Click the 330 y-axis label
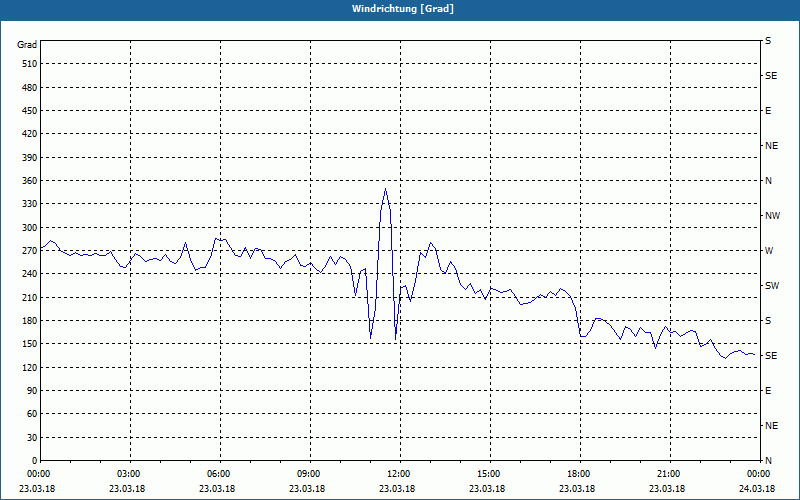Screen dimensions: 800x500 click(x=29, y=204)
